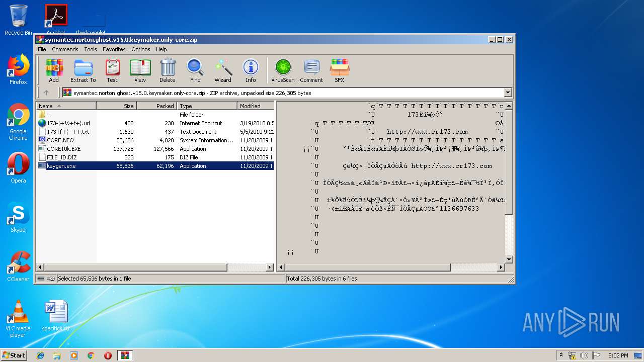
Task: Sort files by Size column
Action: point(116,106)
